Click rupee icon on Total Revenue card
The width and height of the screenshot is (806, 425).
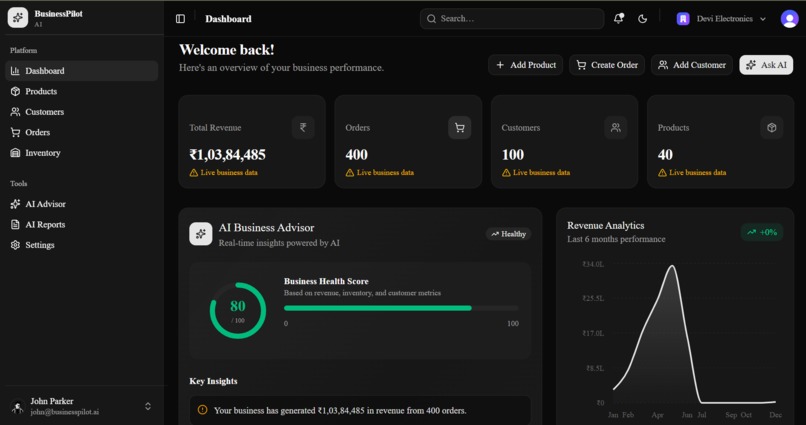pos(303,127)
